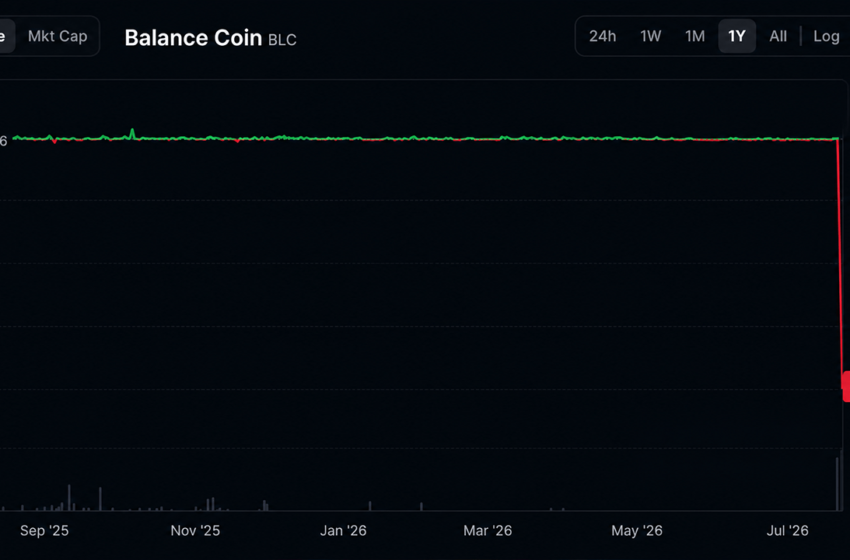Screen dimensions: 850x560
Task: Click the BLC ticker symbol
Action: tap(282, 40)
